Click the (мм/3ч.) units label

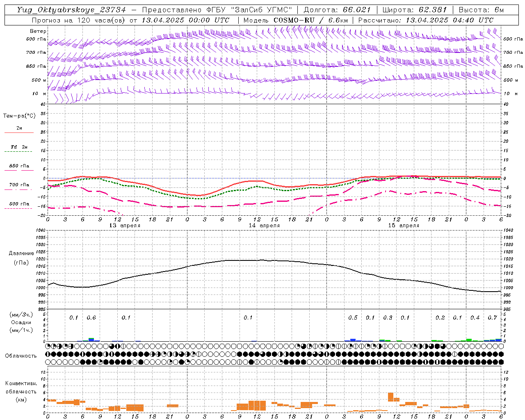click(21, 315)
